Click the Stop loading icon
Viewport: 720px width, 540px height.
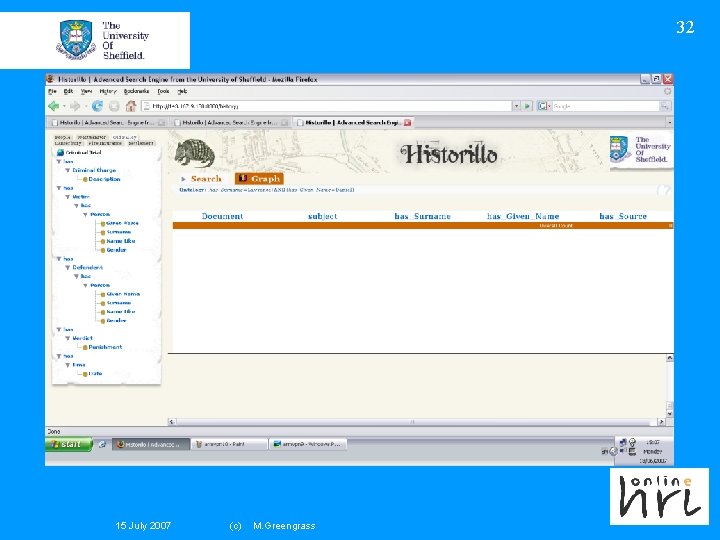click(114, 106)
